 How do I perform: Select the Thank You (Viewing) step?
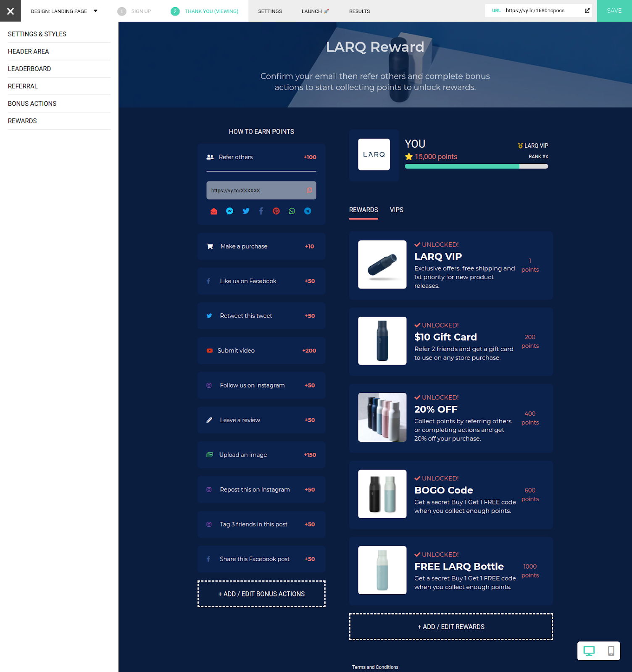[x=205, y=11]
